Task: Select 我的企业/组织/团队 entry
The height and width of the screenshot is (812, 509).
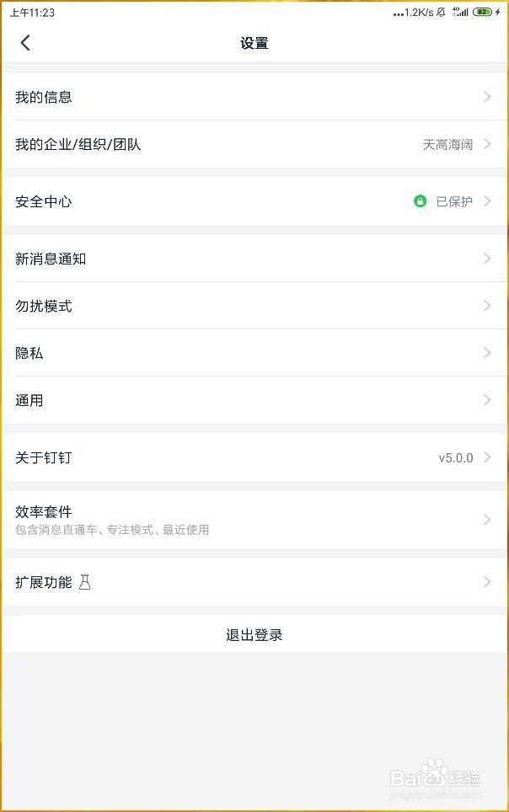Action: pos(78,144)
